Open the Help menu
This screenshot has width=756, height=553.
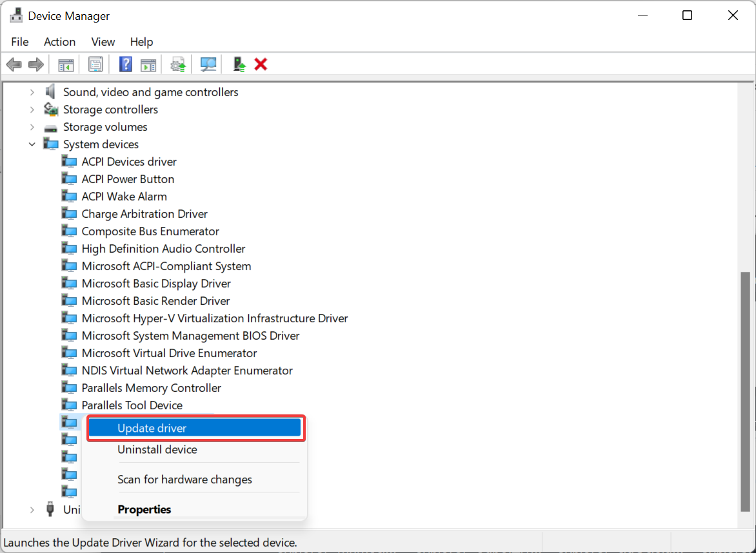[x=141, y=42]
